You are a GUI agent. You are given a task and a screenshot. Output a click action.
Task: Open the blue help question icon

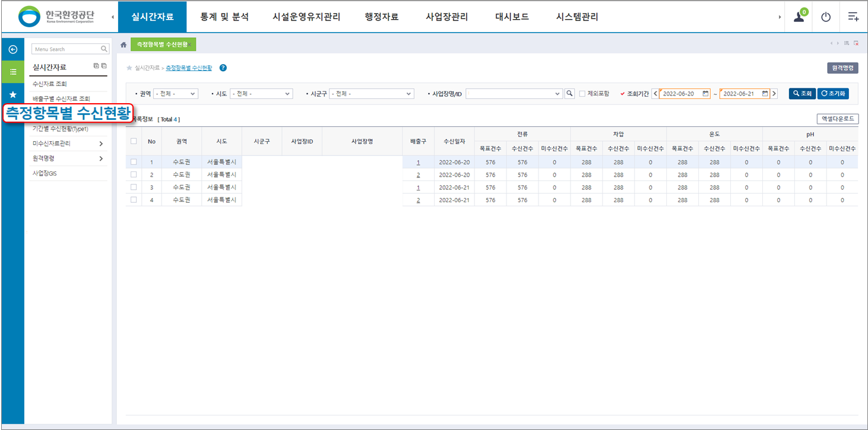click(223, 68)
